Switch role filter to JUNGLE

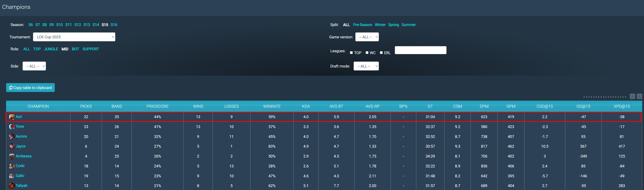point(51,49)
